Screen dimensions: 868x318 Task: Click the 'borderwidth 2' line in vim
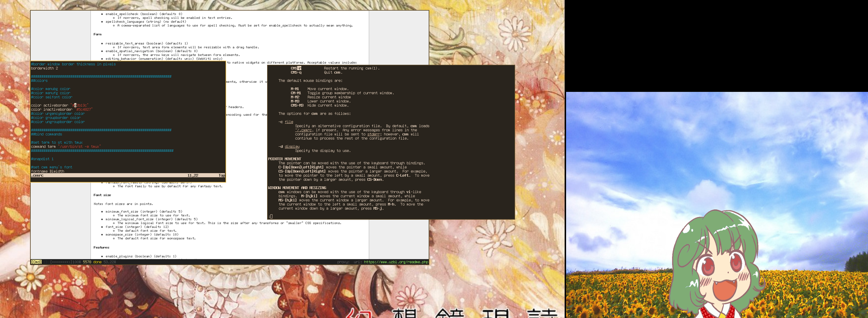45,68
